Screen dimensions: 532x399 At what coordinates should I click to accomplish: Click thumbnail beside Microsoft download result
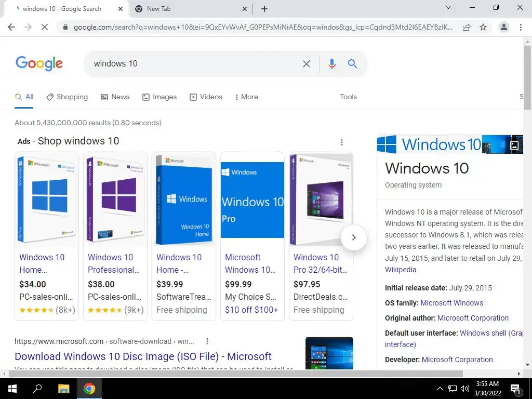(x=329, y=353)
